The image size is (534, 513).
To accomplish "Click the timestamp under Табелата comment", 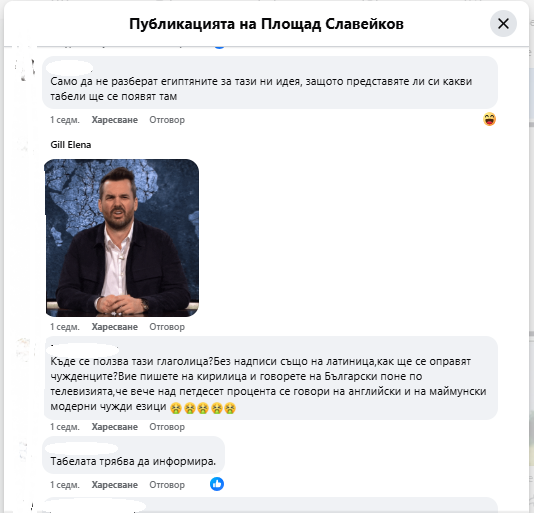I will (x=65, y=485).
